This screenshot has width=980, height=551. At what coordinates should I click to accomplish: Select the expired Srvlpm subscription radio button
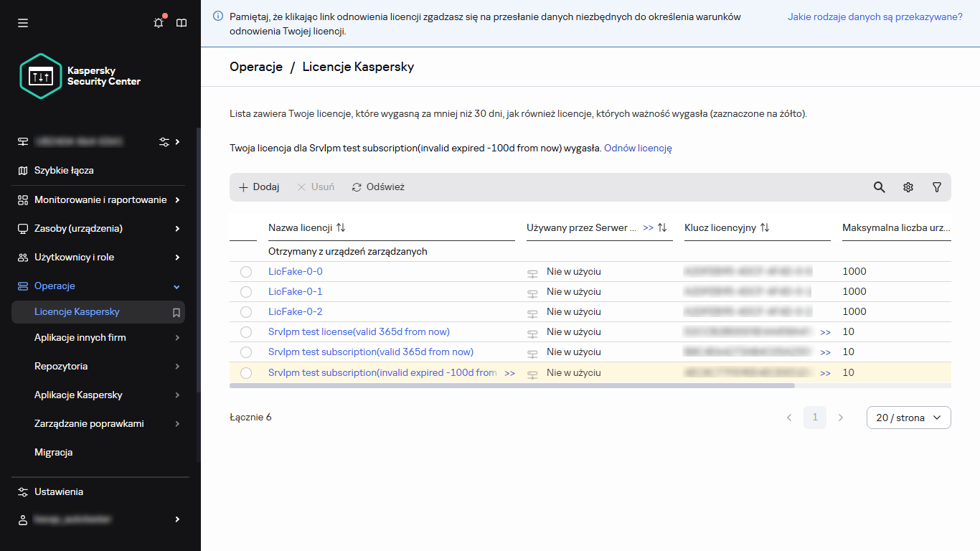pyautogui.click(x=246, y=372)
